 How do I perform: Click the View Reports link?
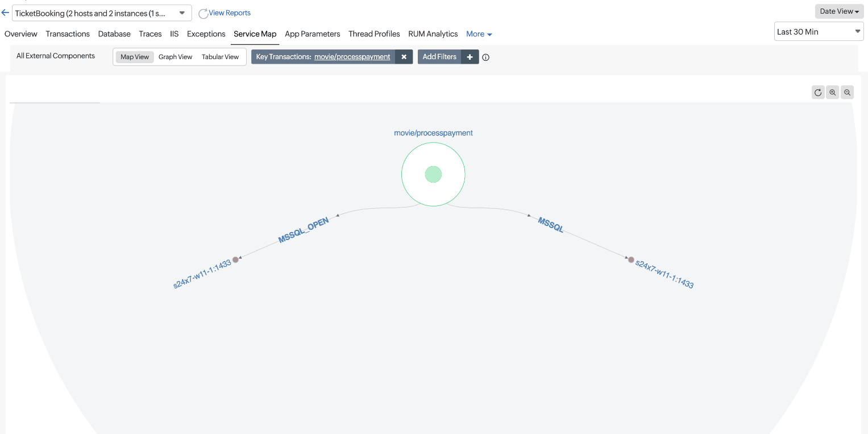pos(229,13)
